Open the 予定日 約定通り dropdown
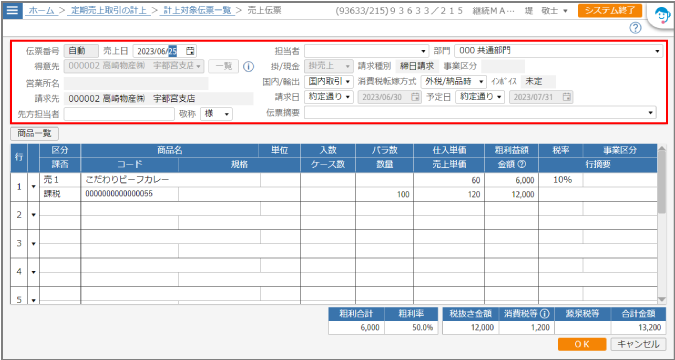Image resolution: width=675 pixels, height=360 pixels. [x=480, y=97]
